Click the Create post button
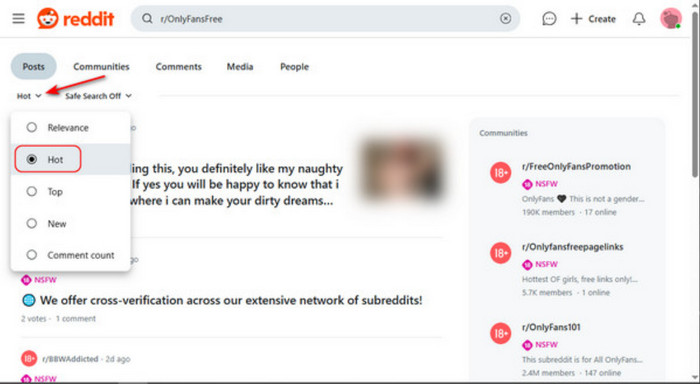Viewport: 700px width, 384px height. pyautogui.click(x=593, y=19)
